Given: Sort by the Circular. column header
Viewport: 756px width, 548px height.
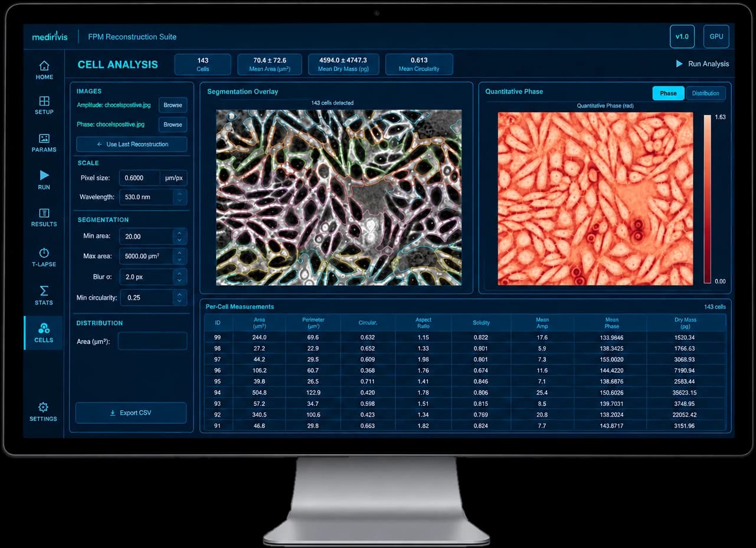Looking at the screenshot, I should (x=368, y=323).
